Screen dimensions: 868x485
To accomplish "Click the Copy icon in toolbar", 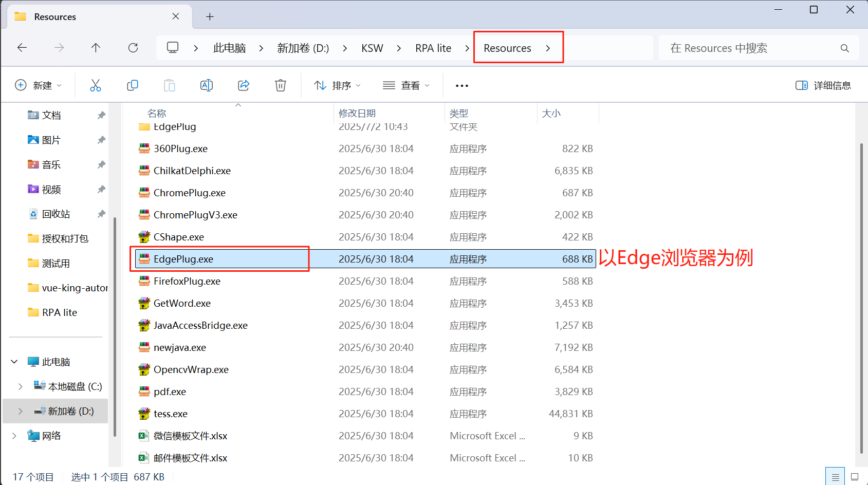I will pos(133,85).
